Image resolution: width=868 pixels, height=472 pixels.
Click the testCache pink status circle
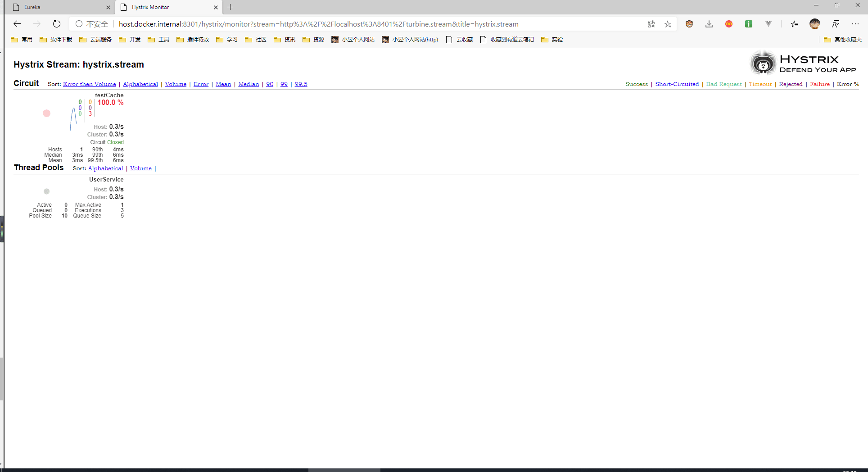46,113
